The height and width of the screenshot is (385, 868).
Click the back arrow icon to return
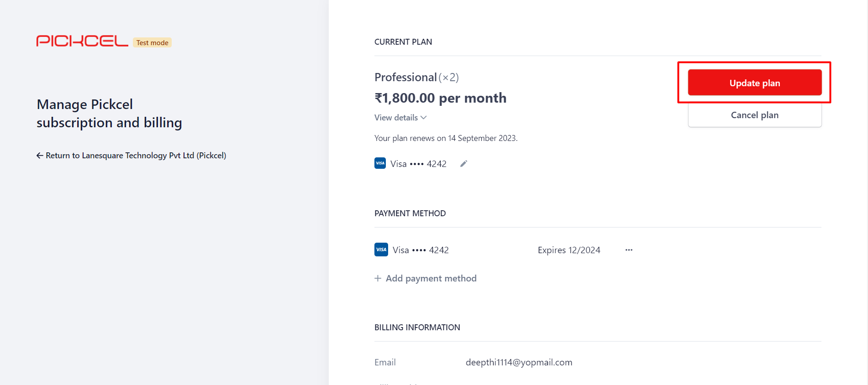(x=40, y=156)
